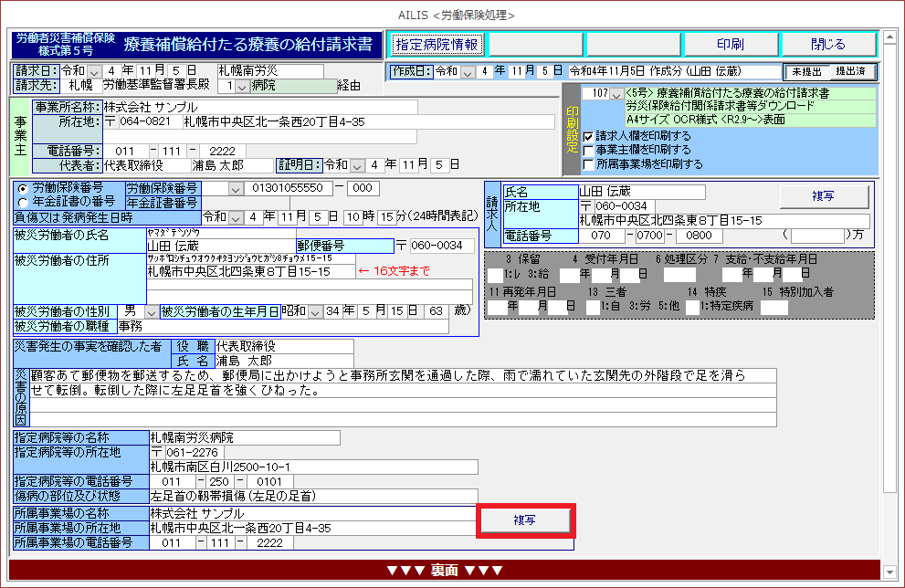The height and width of the screenshot is (588, 905).
Task: Select the 未提出 status toggle
Action: 806,71
